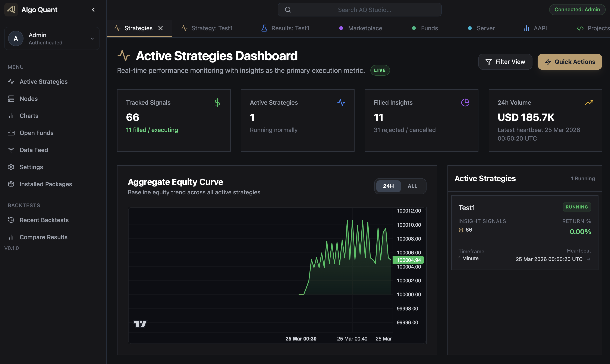Image resolution: width=610 pixels, height=364 pixels.
Task: Click the Installed Packages box icon
Action: [x=11, y=184]
